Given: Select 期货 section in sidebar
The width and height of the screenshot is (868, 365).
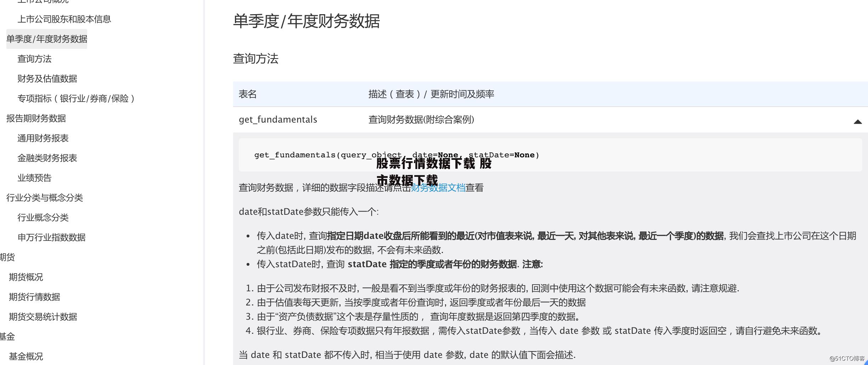Looking at the screenshot, I should point(7,257).
